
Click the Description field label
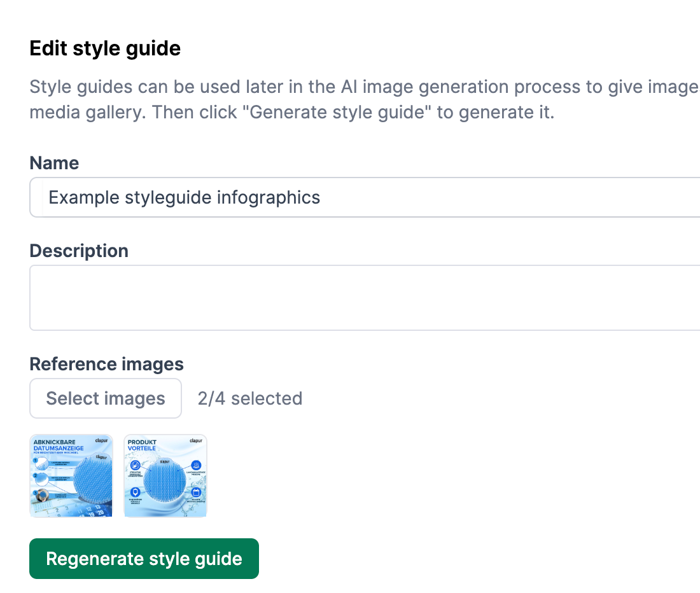point(78,251)
